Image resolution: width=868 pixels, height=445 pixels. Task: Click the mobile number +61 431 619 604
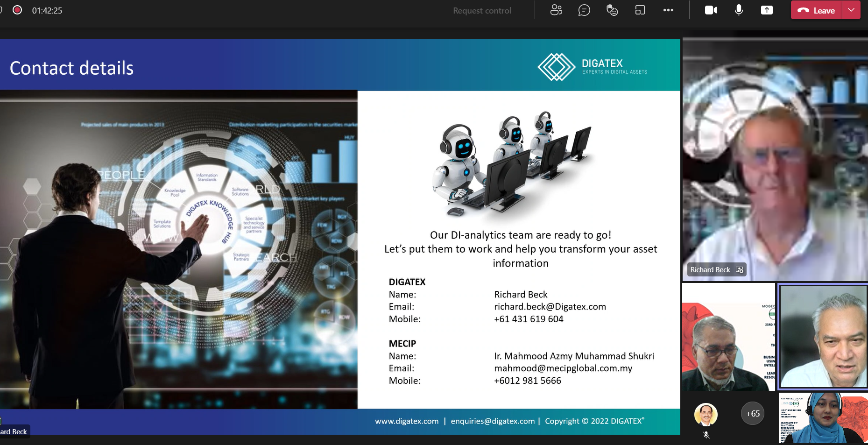pyautogui.click(x=529, y=319)
